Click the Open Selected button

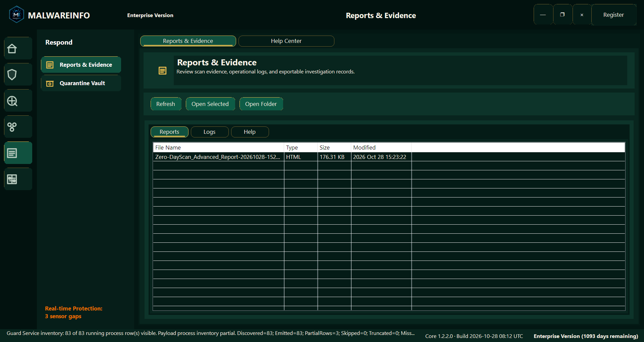coord(210,104)
